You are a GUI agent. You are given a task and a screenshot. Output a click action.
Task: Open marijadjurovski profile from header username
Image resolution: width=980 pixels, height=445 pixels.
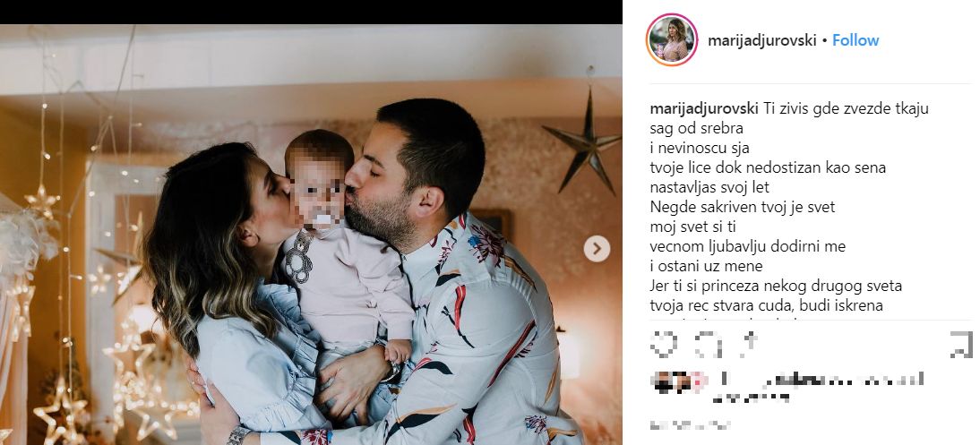click(762, 40)
